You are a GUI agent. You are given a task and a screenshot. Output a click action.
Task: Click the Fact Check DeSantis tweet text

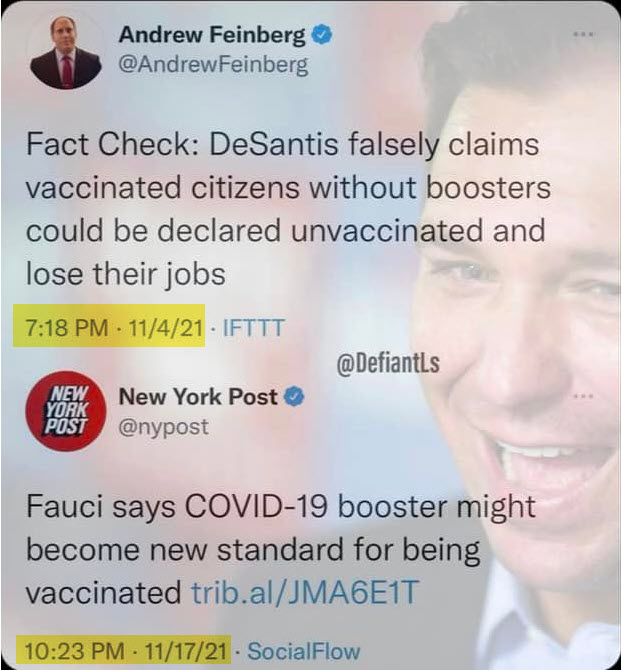288,209
